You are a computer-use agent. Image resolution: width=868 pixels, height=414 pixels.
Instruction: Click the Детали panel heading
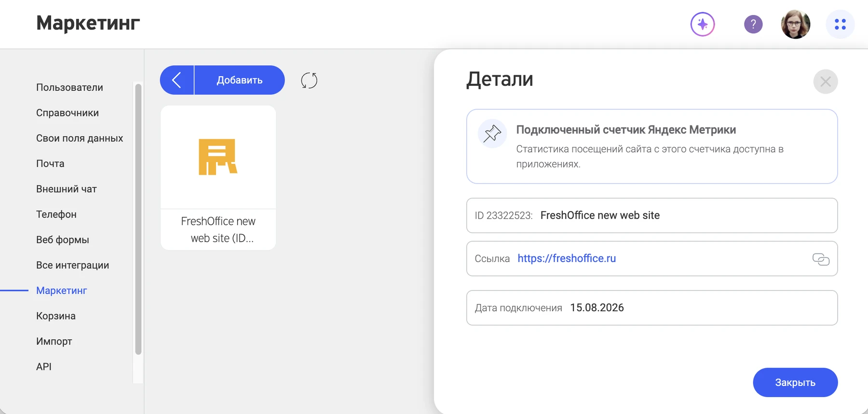point(500,79)
